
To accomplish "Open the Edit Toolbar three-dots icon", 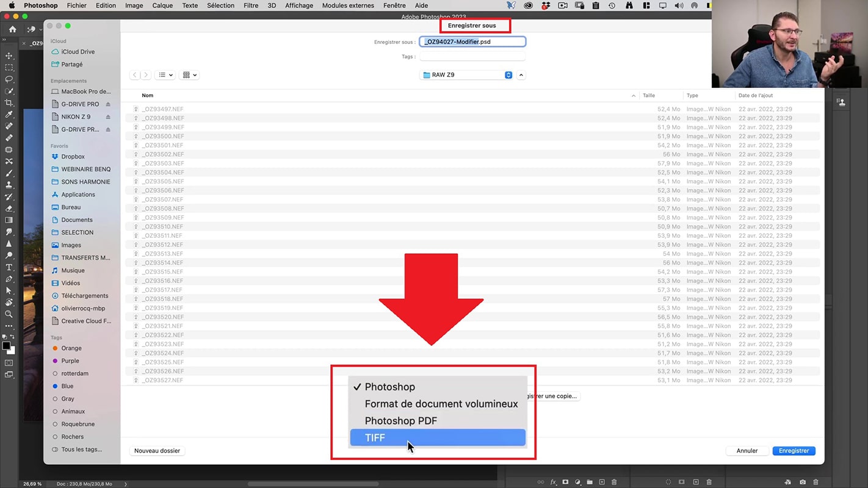I will point(9,326).
